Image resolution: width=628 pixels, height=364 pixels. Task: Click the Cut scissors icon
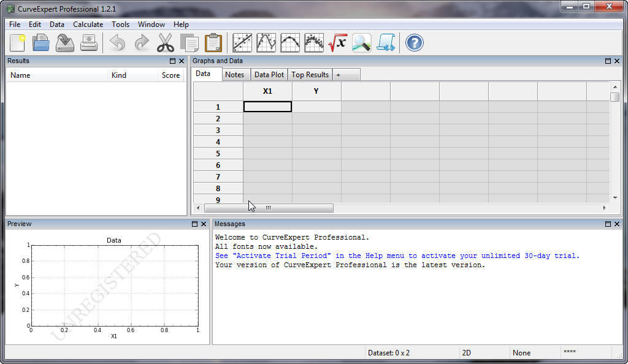(166, 43)
